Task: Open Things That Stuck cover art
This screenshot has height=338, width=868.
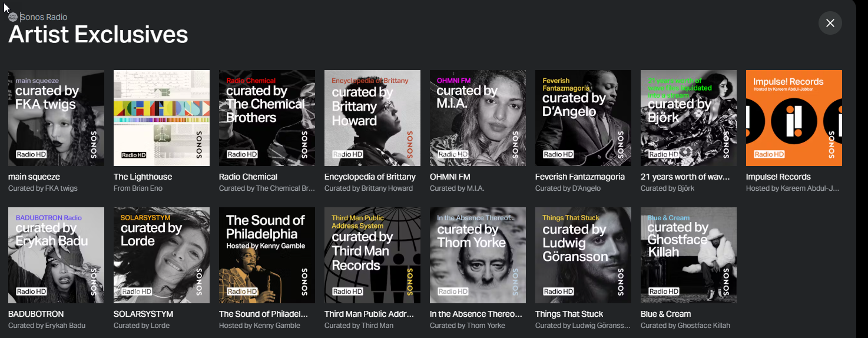Action: 583,256
